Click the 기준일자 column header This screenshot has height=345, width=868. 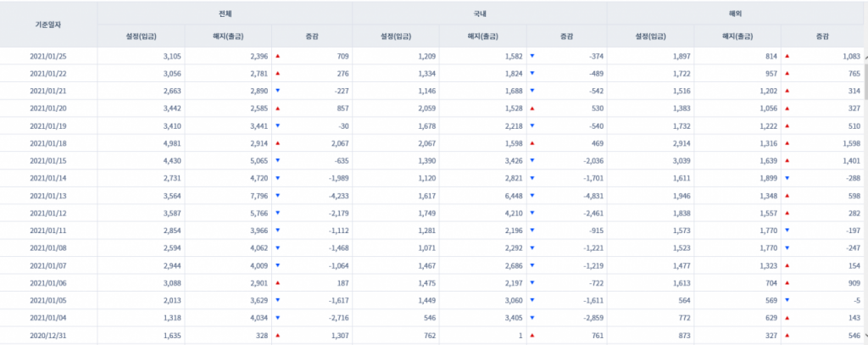pyautogui.click(x=47, y=24)
